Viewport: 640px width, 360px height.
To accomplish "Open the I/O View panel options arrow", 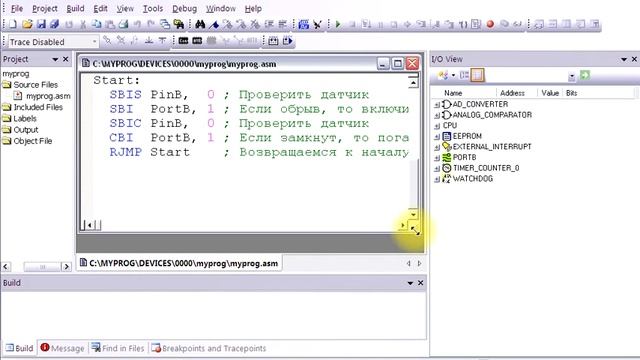I will [624, 60].
